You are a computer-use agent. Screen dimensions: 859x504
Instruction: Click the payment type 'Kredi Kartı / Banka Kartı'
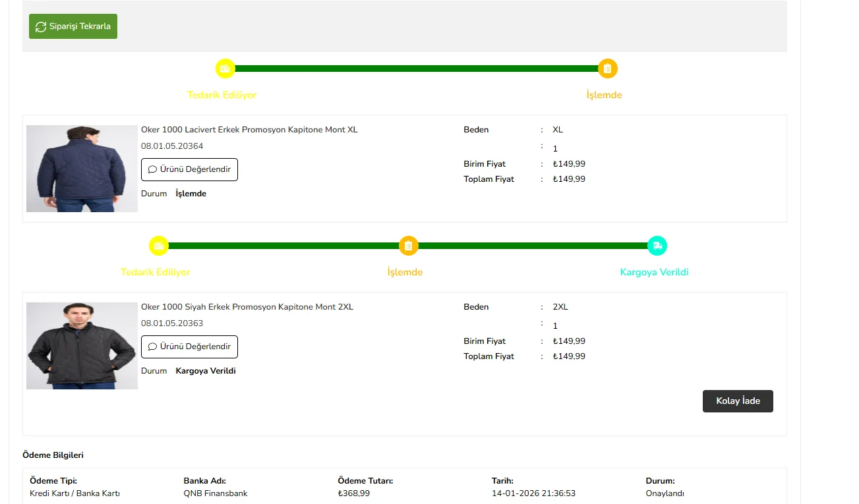(74, 493)
